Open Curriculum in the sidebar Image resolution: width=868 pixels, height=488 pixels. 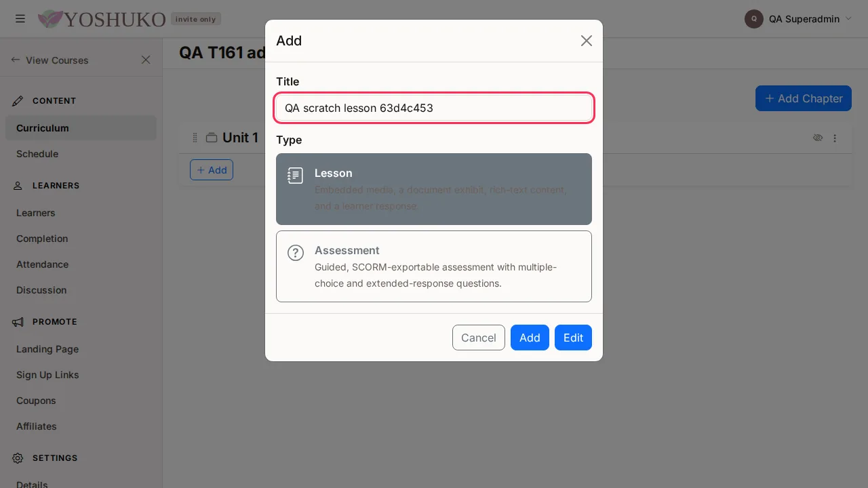coord(81,128)
